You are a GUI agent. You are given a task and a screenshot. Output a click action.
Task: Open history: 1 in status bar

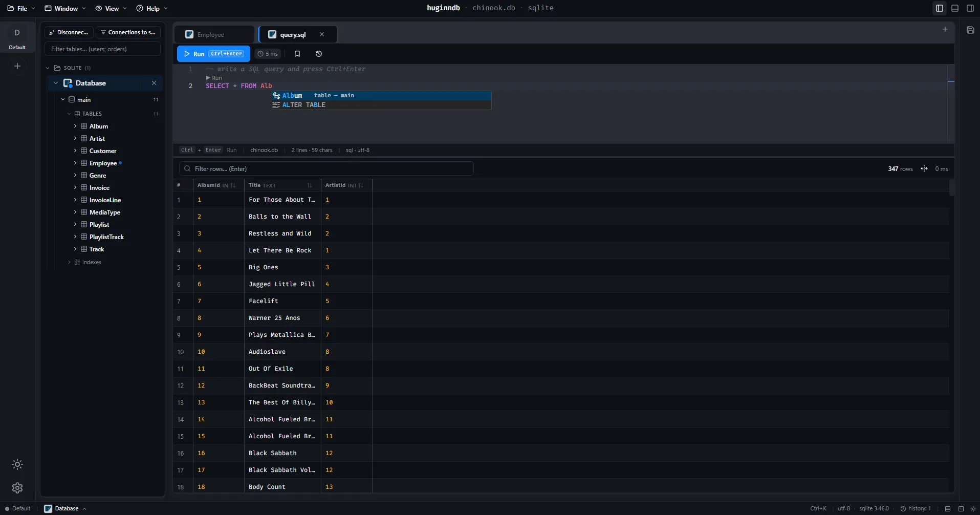coord(916,508)
